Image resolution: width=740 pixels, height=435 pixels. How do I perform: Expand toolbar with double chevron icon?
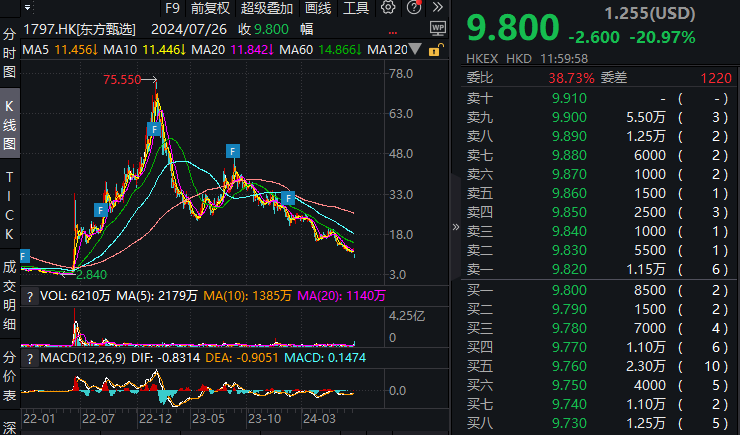436,8
